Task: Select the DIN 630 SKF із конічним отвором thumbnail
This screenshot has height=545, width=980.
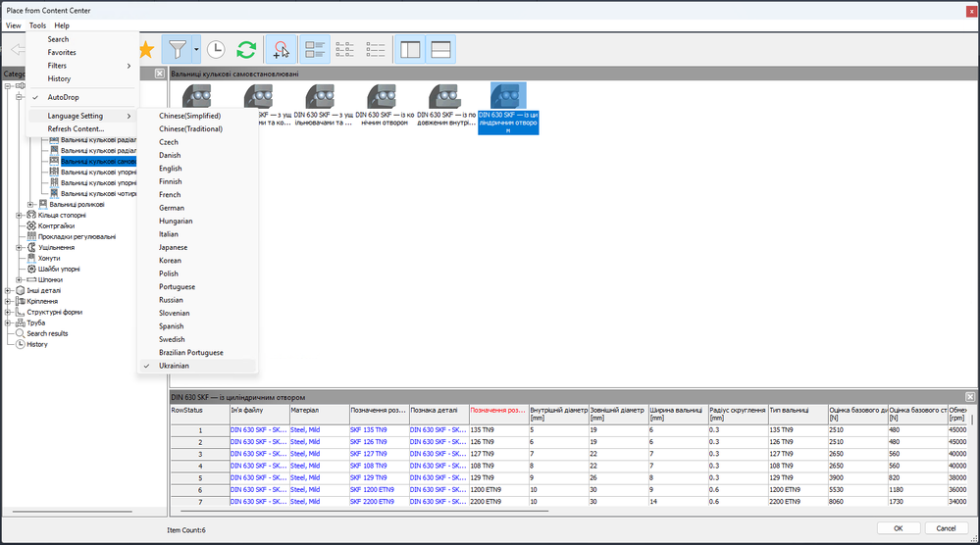Action: click(x=385, y=106)
